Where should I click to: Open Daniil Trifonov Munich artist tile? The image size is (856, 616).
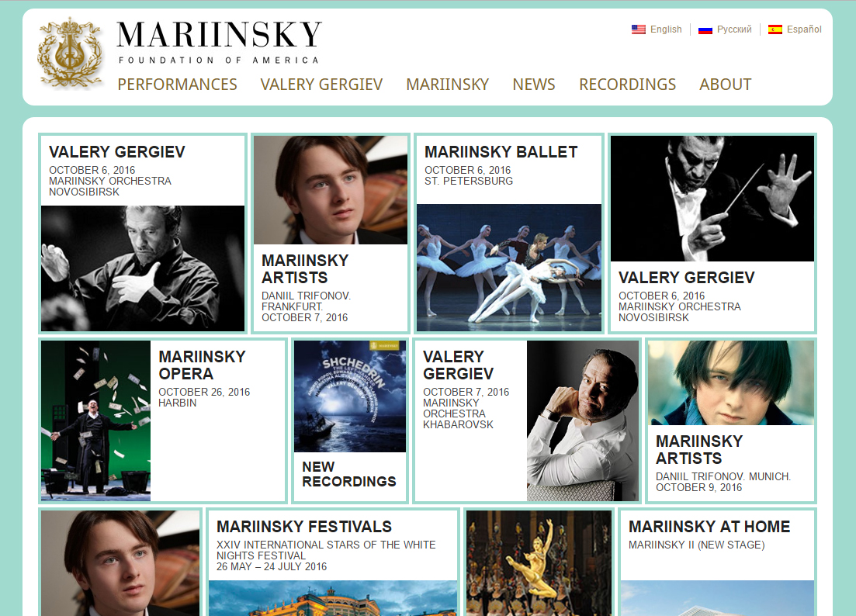[730, 420]
